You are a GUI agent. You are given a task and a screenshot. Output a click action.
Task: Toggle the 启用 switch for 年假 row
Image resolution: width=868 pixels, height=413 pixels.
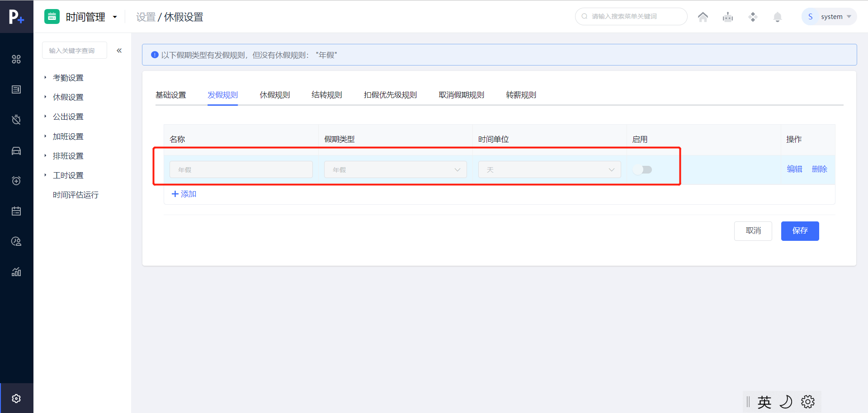pos(642,170)
